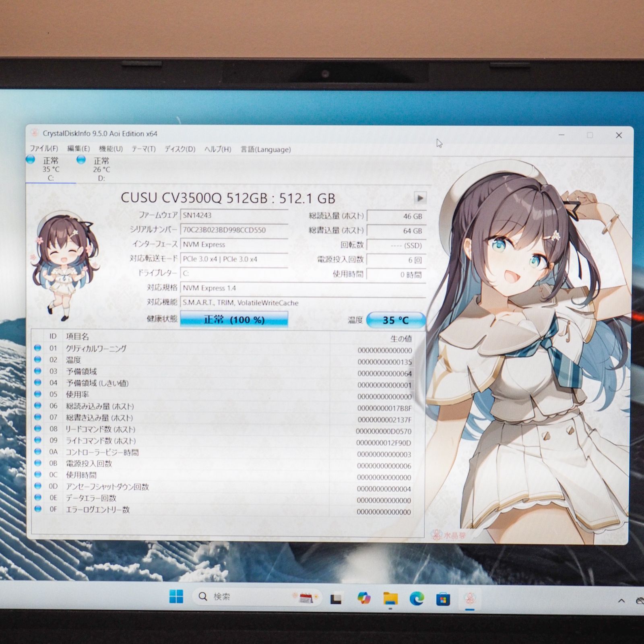Open the ヘルプ(H) menu
The image size is (644, 644).
(x=218, y=149)
